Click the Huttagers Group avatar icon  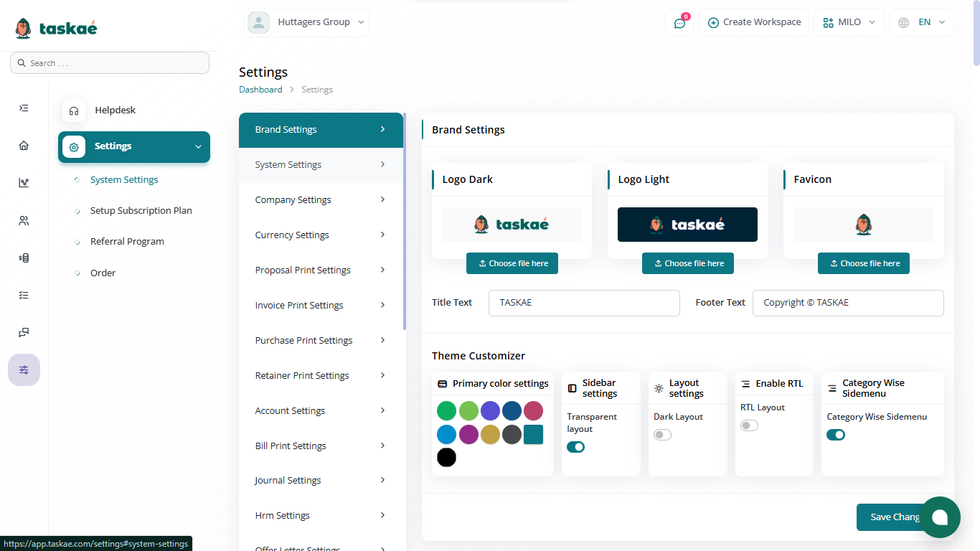click(258, 22)
